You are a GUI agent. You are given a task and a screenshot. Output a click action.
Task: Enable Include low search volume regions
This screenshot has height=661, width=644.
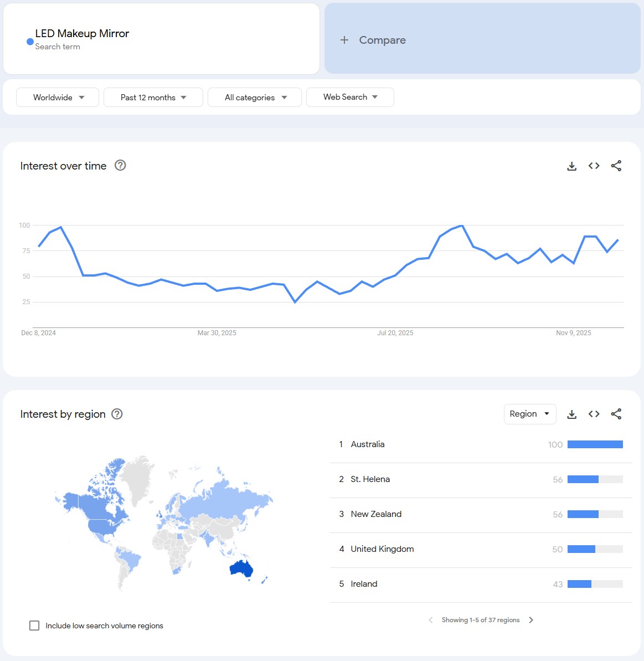[34, 626]
